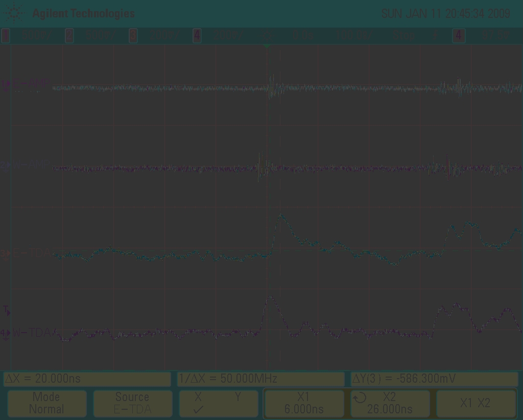Click the ΔY(3) = -586.300mV readout

pos(434,379)
